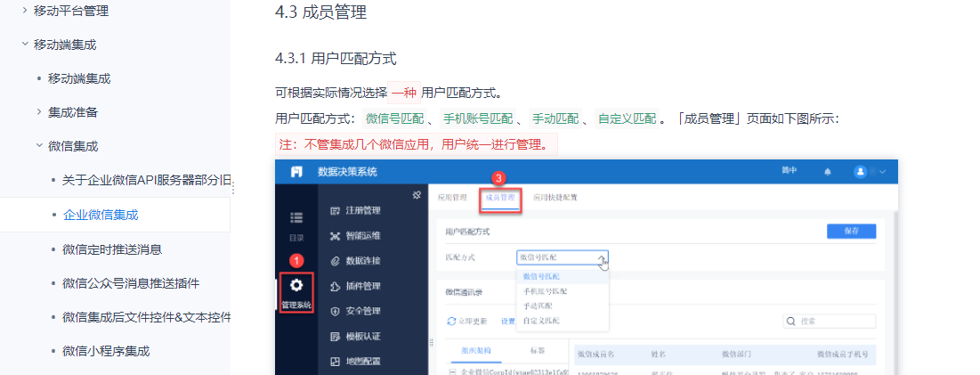Image resolution: width=980 pixels, height=375 pixels.
Task: Click the red note about 微信应用 user management
Action: tap(417, 145)
